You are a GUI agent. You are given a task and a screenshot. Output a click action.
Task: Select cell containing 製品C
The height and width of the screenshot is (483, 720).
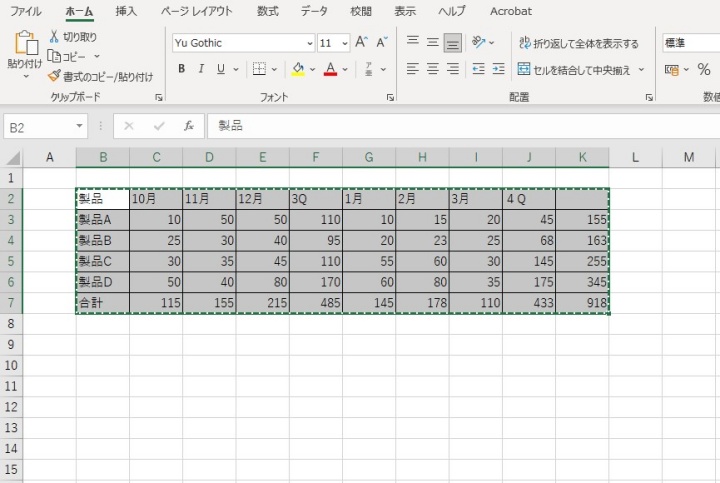(x=103, y=261)
